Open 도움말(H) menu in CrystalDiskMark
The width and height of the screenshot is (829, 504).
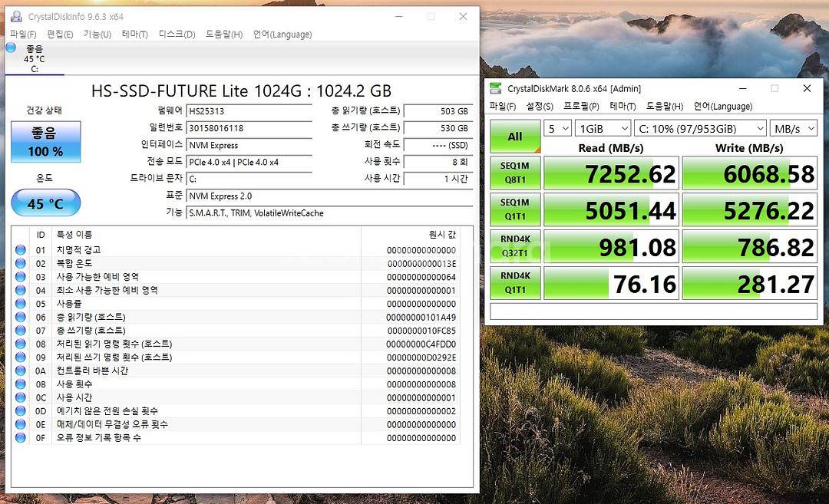pos(665,106)
